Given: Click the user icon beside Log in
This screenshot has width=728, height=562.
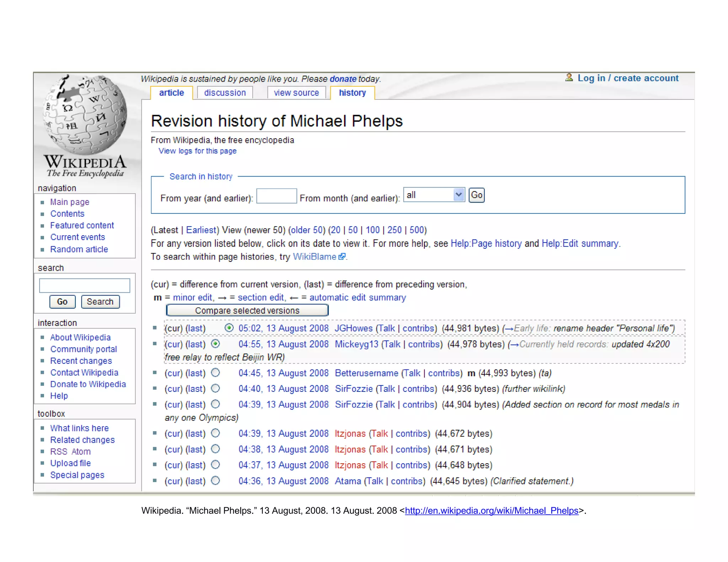Looking at the screenshot, I should pos(569,78).
